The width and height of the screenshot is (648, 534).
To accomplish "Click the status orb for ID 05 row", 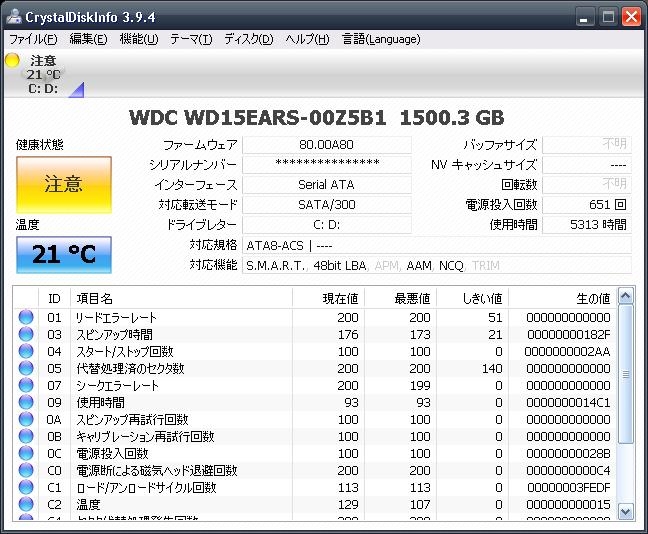I will (x=27, y=368).
